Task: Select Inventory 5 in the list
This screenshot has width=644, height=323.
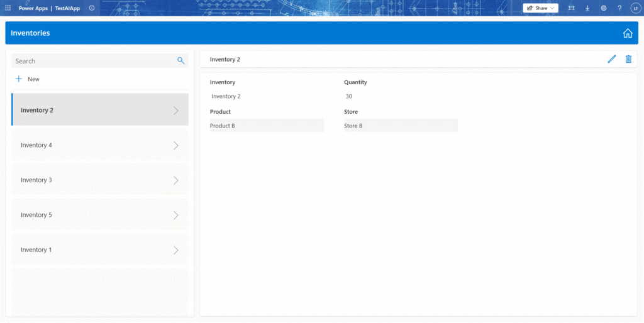Action: pos(36,215)
